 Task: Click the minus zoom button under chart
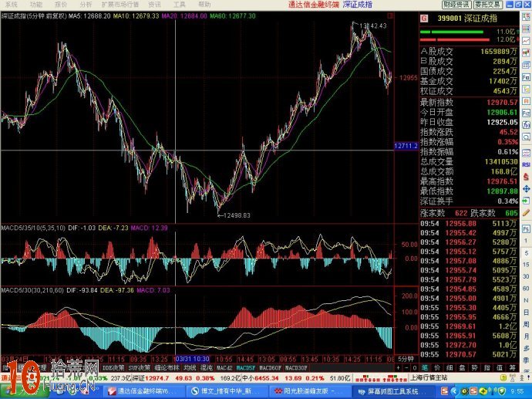(x=407, y=368)
